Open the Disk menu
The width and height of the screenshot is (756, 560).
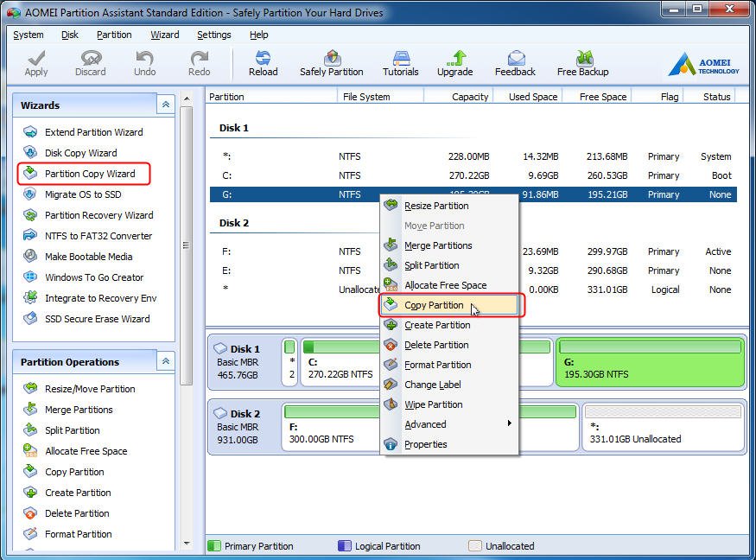click(x=70, y=35)
